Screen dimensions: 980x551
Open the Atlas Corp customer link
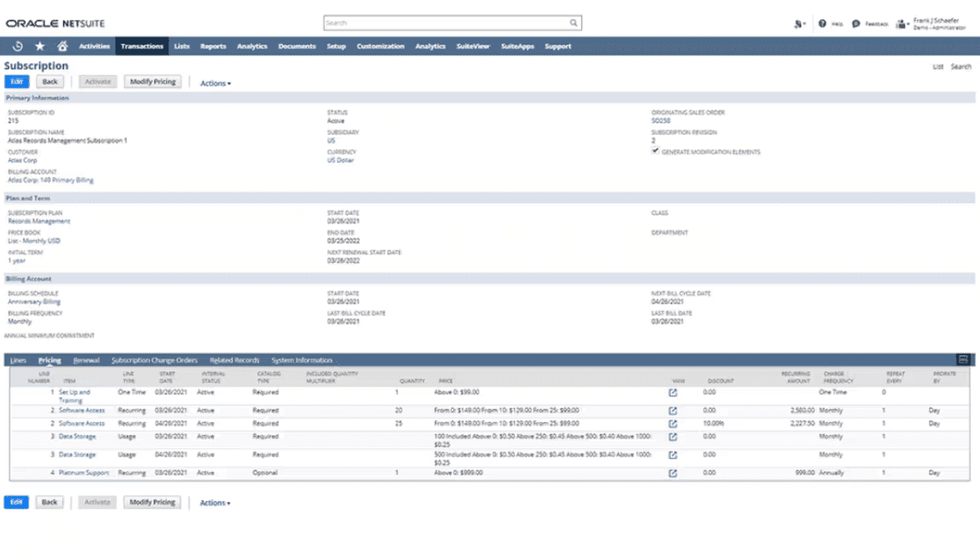point(23,161)
